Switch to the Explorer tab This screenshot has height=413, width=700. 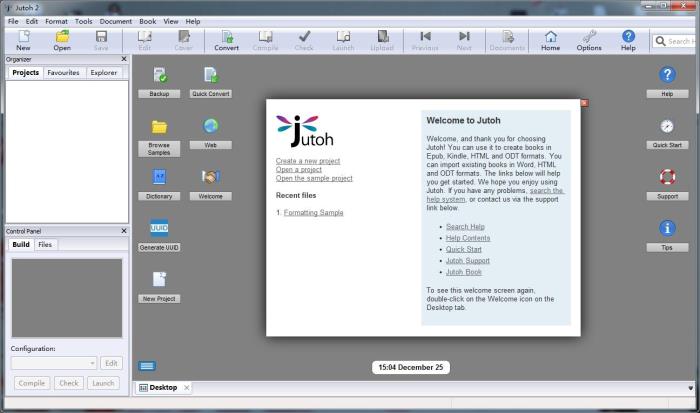[x=104, y=73]
